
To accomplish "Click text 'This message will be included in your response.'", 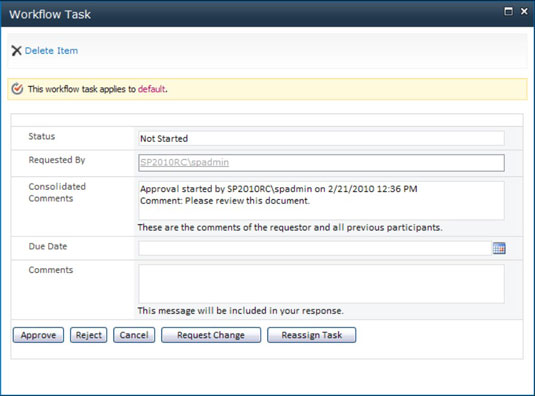I will 241,311.
